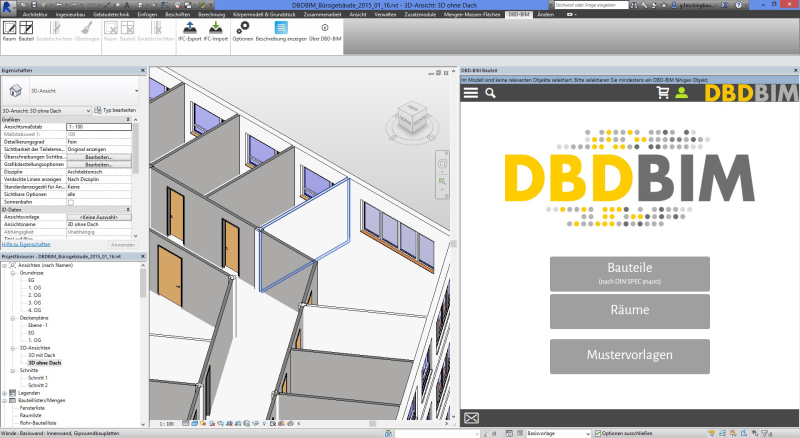Image resolution: width=800 pixels, height=438 pixels.
Task: Click the zoom tool on the navigation bar
Action: [x=442, y=182]
